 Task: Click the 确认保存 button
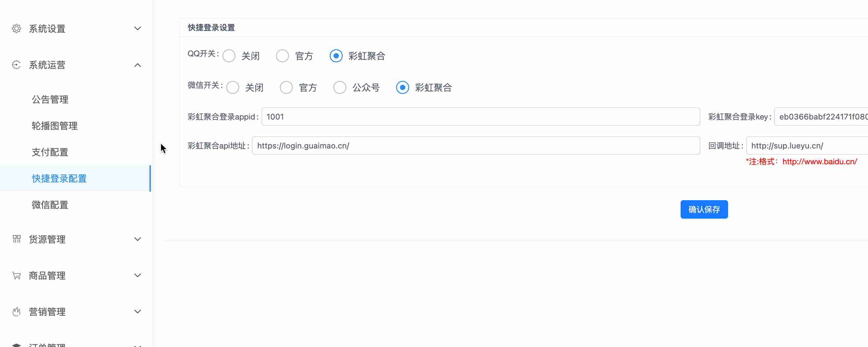coord(704,209)
